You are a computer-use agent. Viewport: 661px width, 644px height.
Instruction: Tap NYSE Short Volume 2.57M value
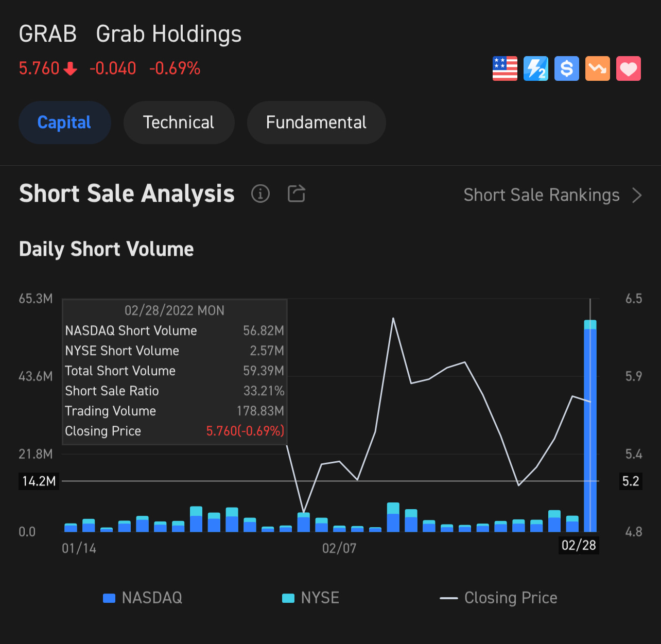[x=267, y=351]
